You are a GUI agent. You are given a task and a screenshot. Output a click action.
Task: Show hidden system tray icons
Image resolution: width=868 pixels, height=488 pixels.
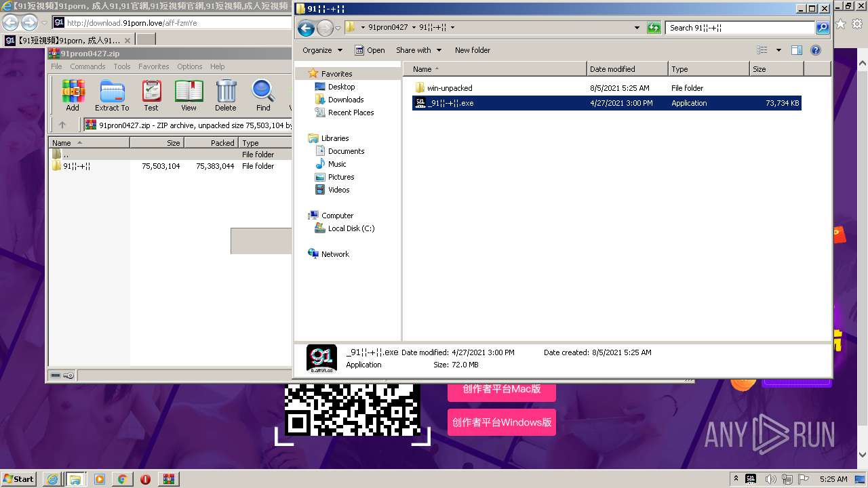tap(736, 479)
